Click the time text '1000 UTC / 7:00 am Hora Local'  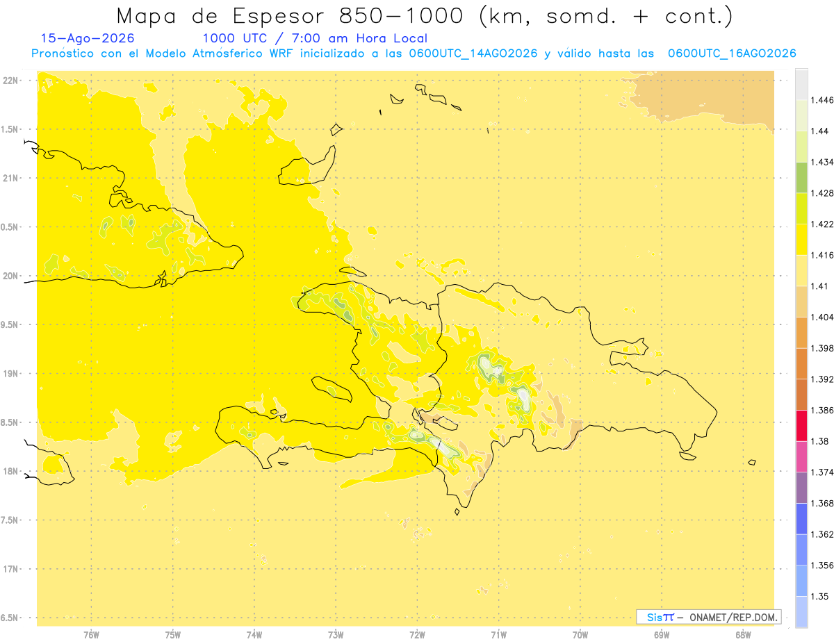coord(315,38)
